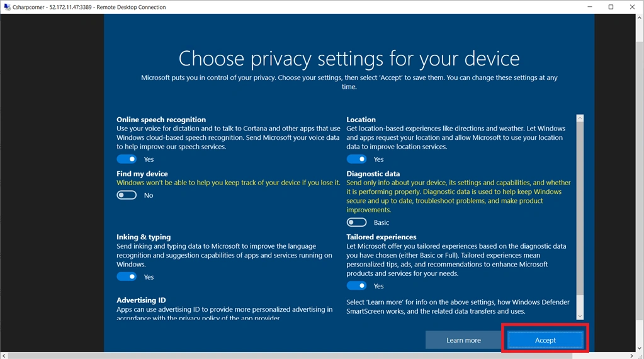Click the remote window horizontal scrollbar track

coord(318,356)
